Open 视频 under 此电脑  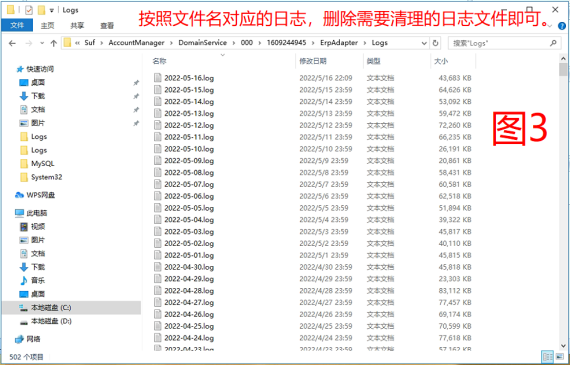[x=38, y=226]
